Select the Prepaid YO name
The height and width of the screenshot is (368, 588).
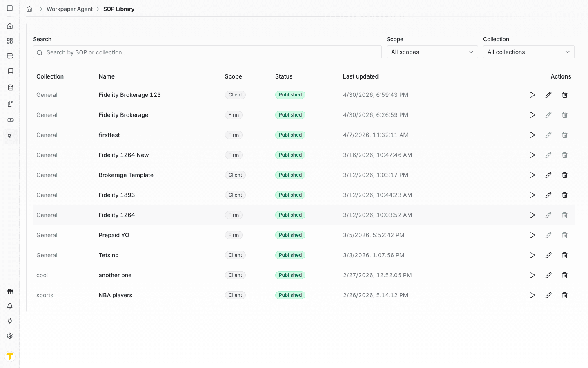(x=114, y=235)
